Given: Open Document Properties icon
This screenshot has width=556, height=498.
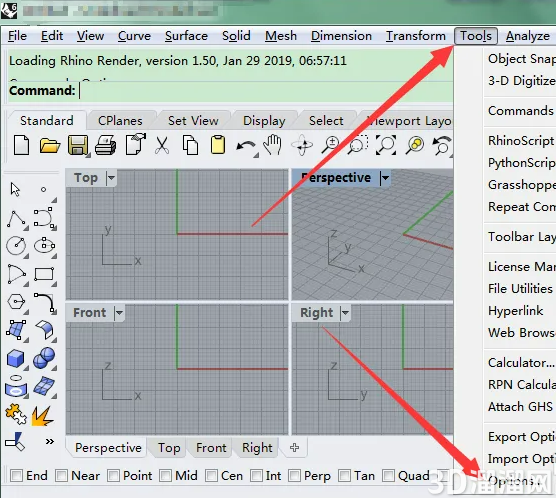Looking at the screenshot, I should coord(135,144).
